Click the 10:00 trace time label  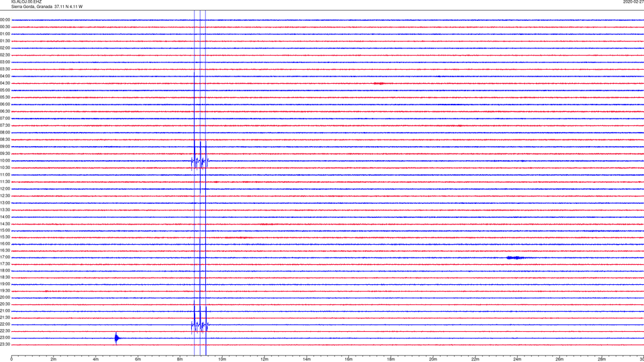click(5, 161)
